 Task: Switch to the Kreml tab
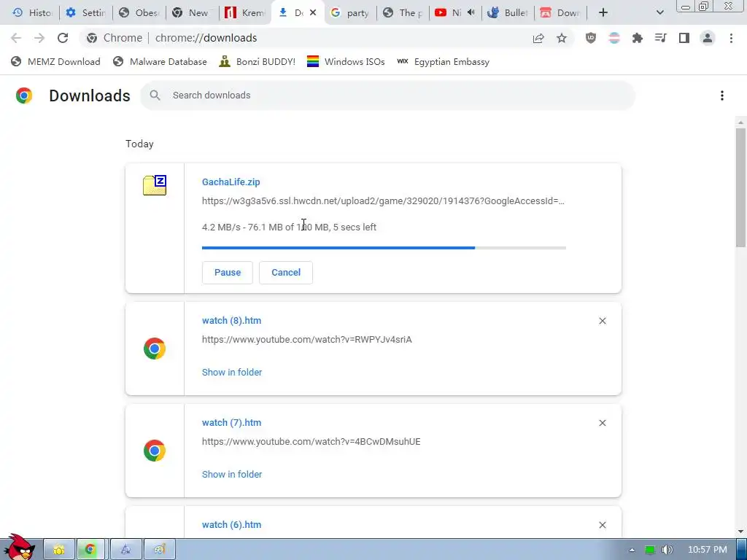[245, 13]
